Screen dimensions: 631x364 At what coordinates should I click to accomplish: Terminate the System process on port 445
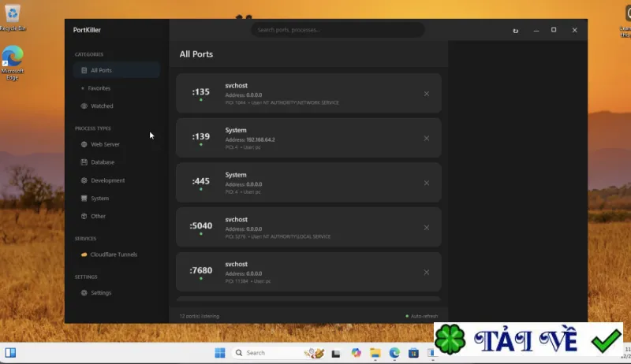pos(426,183)
